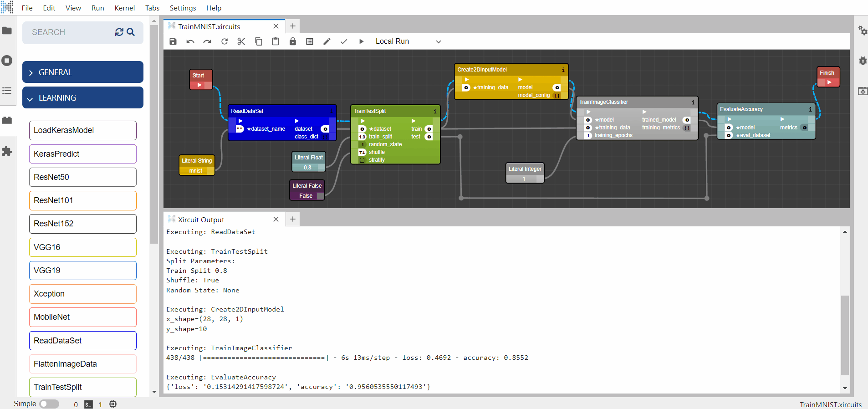Click the Save icon in the toolbar
This screenshot has width=868, height=409.
click(x=173, y=41)
